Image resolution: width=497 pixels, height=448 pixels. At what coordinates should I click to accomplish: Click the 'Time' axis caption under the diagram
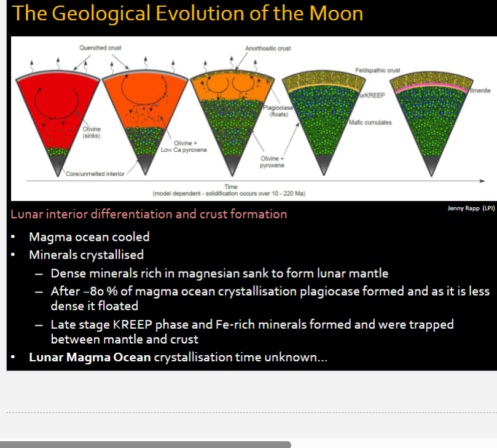[x=231, y=187]
